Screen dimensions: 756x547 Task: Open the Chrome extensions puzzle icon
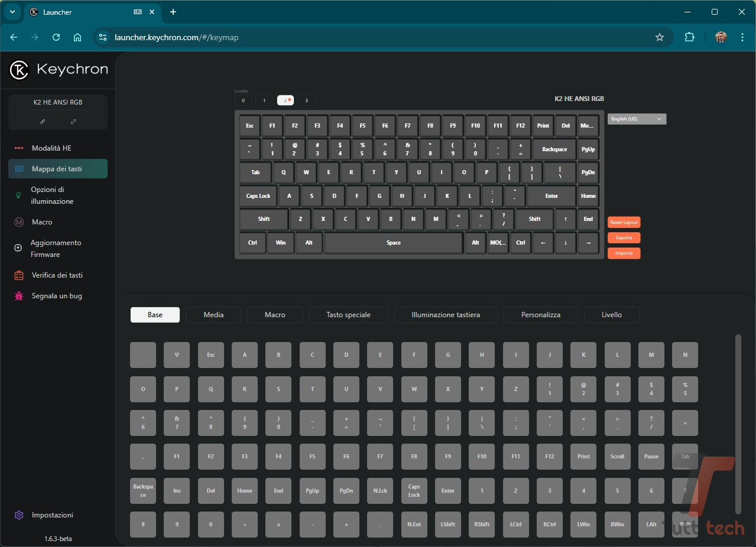point(689,37)
